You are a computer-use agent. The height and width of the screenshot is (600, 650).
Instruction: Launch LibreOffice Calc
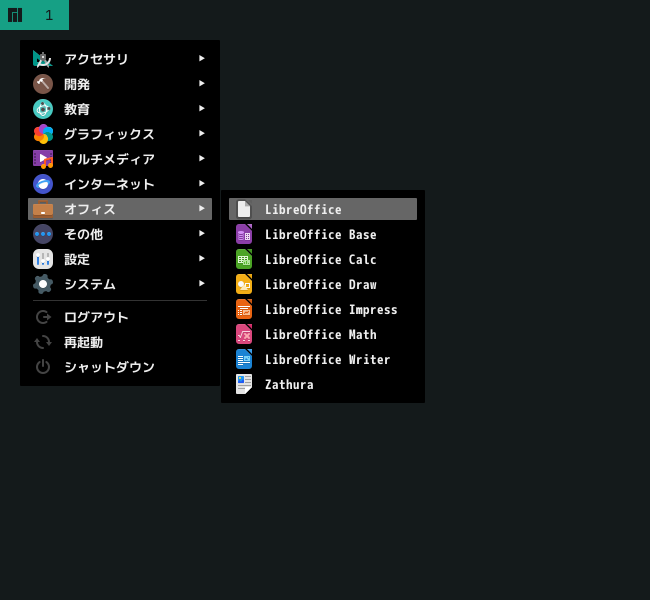[323, 259]
